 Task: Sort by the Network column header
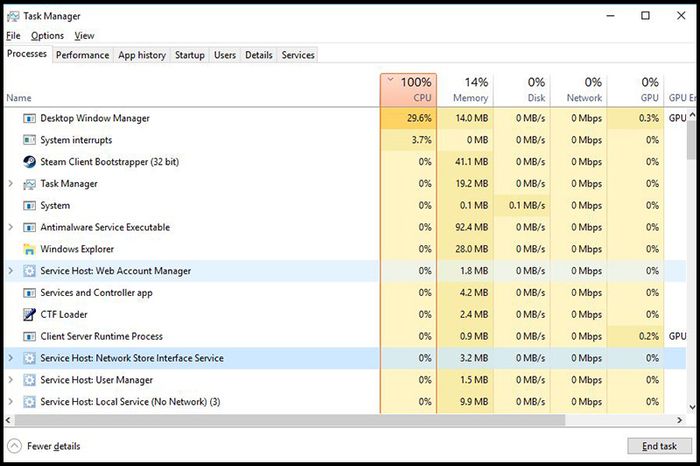(x=579, y=90)
